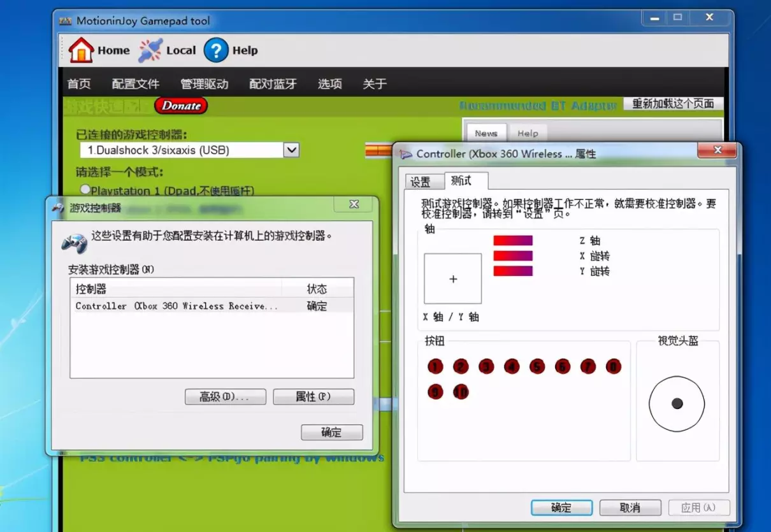The width and height of the screenshot is (771, 532).
Task: Click button indicator 9 in test tab
Action: [435, 392]
